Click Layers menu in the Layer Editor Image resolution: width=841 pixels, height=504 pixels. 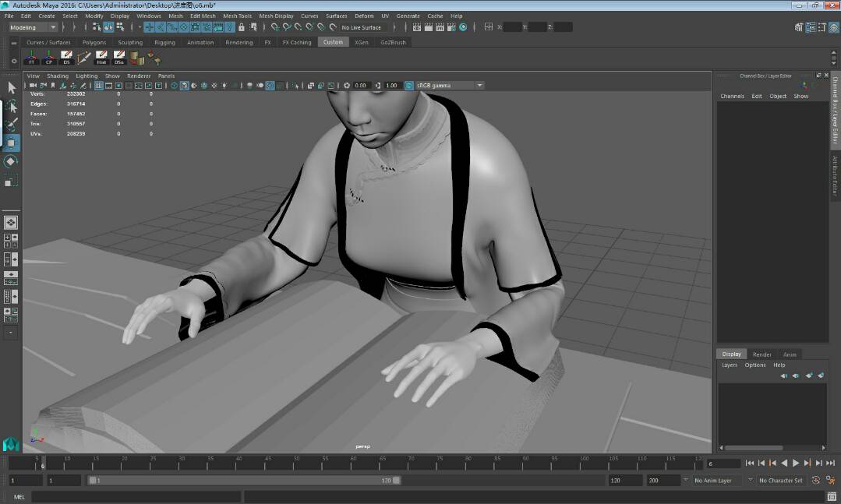click(730, 365)
